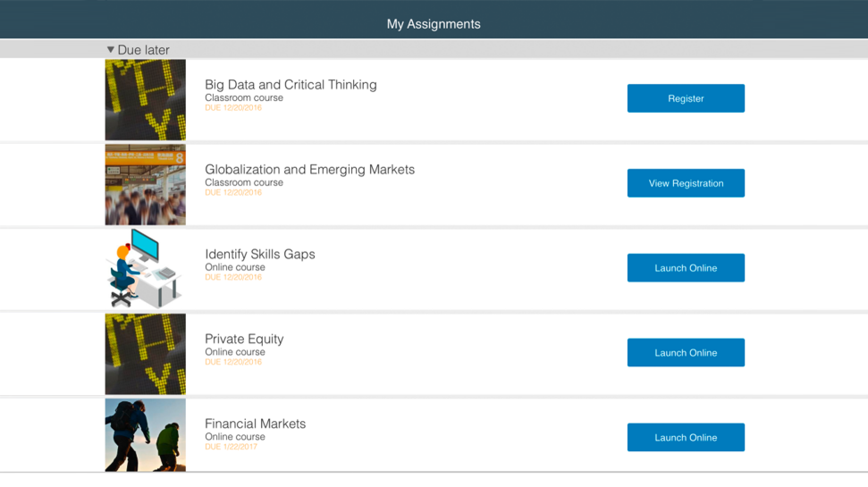This screenshot has width=868, height=487.
Task: Open the Globalization and Emerging Markets title
Action: (309, 170)
